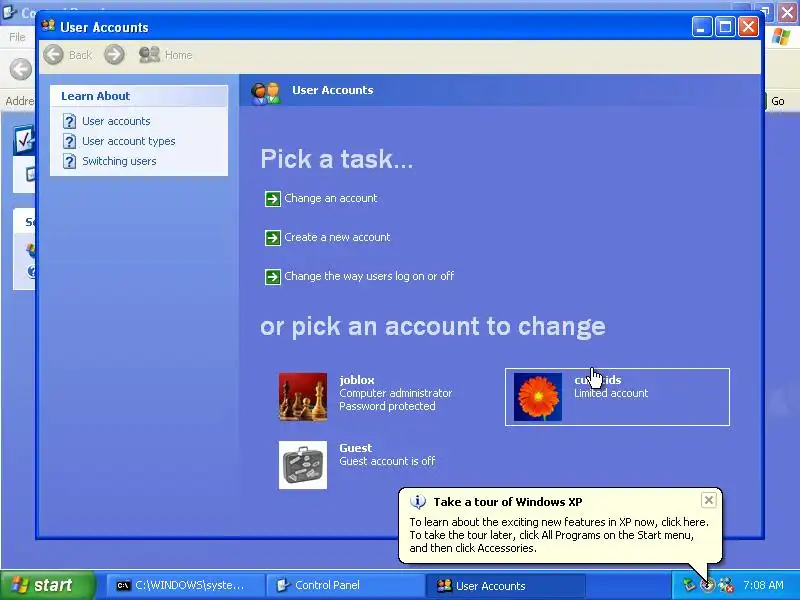Go to Home in User Accounts toolbar
Screen dimensions: 800x600
click(x=166, y=55)
